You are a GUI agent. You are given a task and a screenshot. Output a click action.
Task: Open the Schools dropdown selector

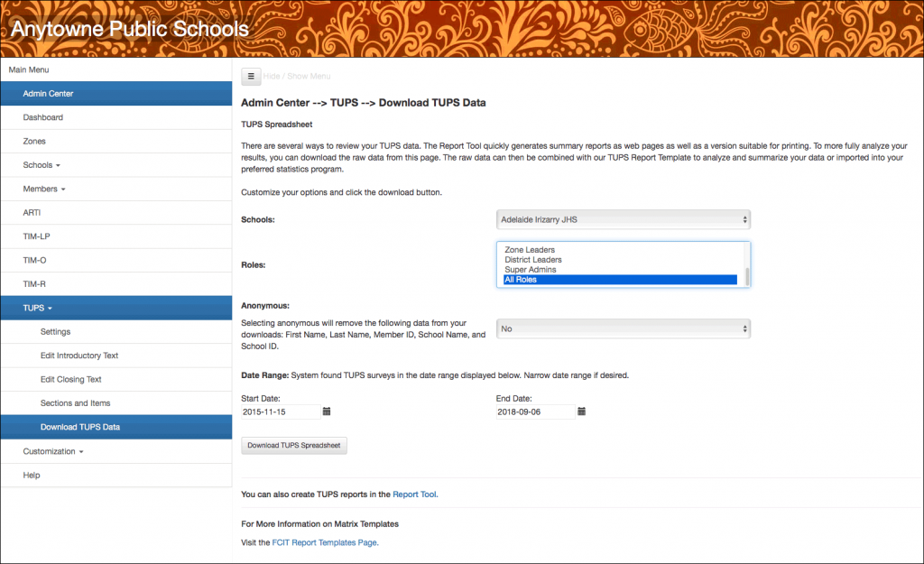(x=623, y=219)
